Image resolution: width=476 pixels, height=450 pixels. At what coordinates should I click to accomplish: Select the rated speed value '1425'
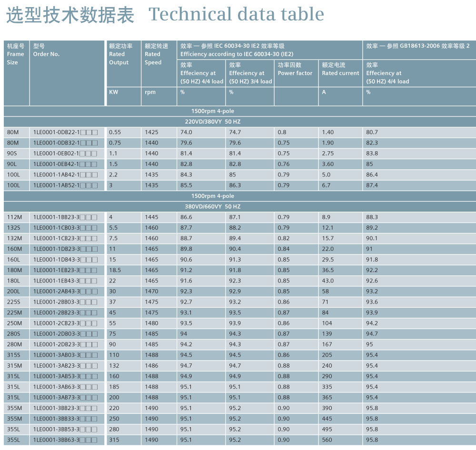[x=151, y=132]
